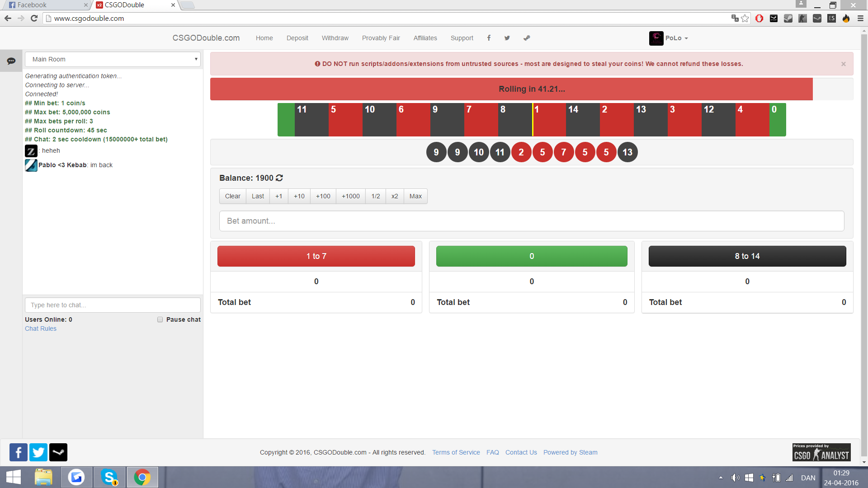This screenshot has width=868, height=488.
Task: Open the translate icon in address bar
Action: 735,18
